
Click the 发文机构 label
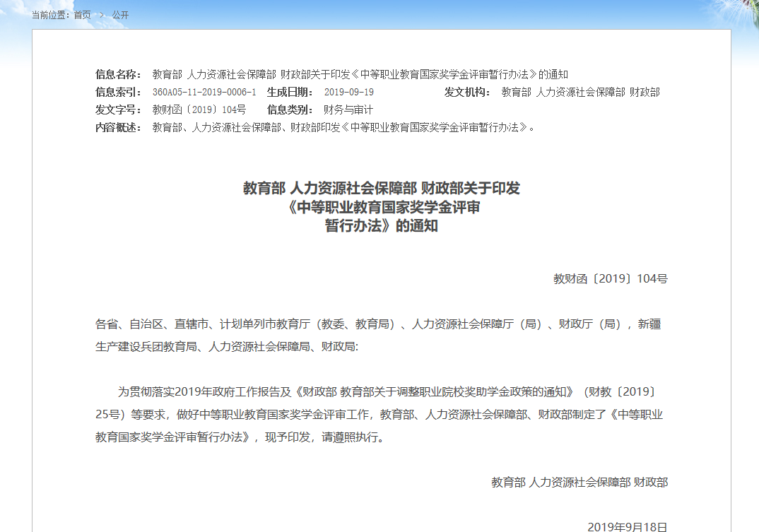468,92
